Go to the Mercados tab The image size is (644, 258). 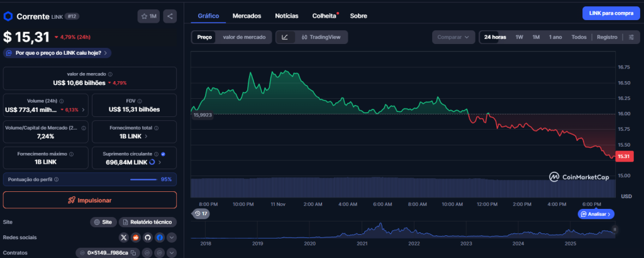coord(247,15)
